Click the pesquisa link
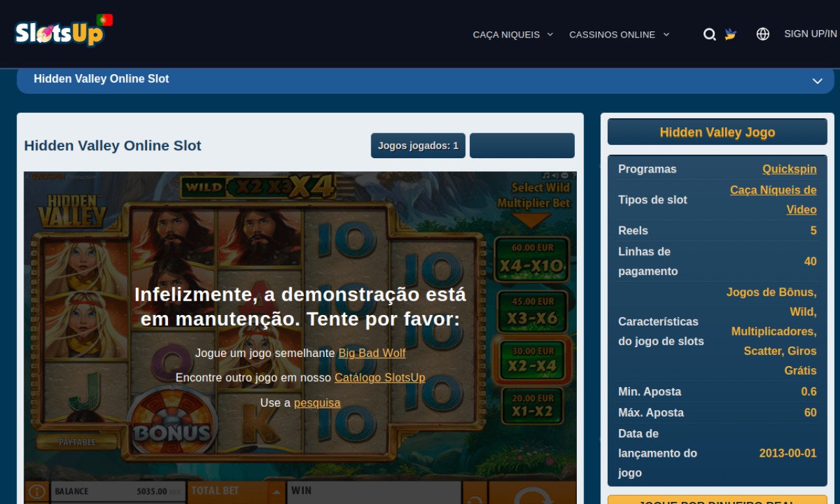The image size is (840, 504). pyautogui.click(x=317, y=403)
